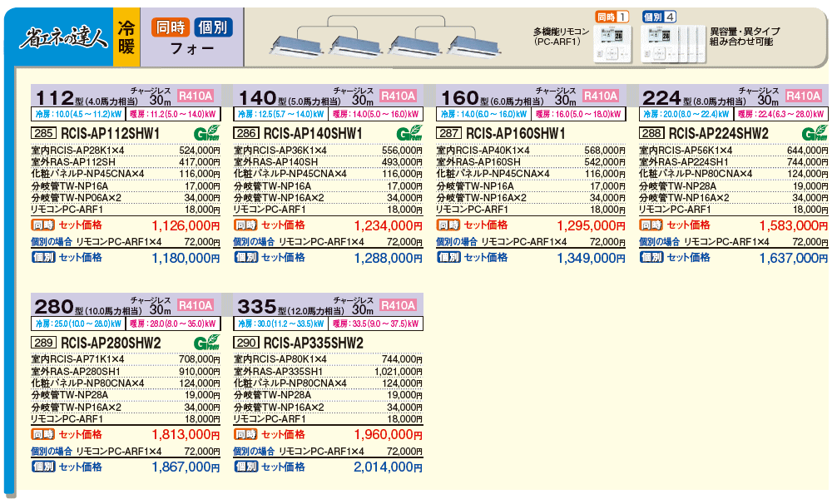This screenshot has height=504, width=837.
Task: Click 個別 badge next to 1,180,000円
Action: [x=43, y=257]
